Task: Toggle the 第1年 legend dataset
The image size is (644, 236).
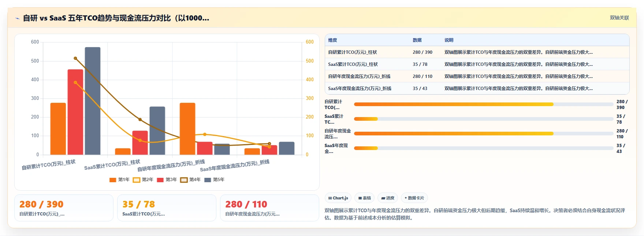Action: pos(119,180)
